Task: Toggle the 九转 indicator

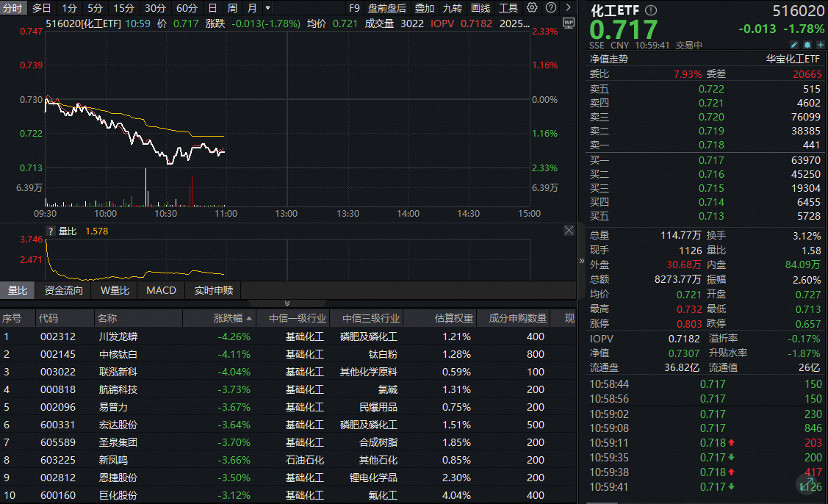Action: pos(453,9)
